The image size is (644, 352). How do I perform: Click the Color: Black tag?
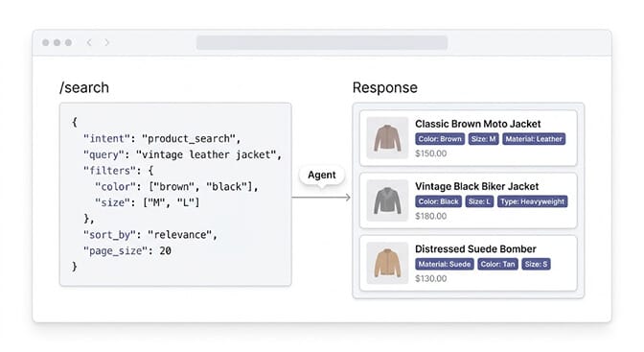click(x=438, y=201)
